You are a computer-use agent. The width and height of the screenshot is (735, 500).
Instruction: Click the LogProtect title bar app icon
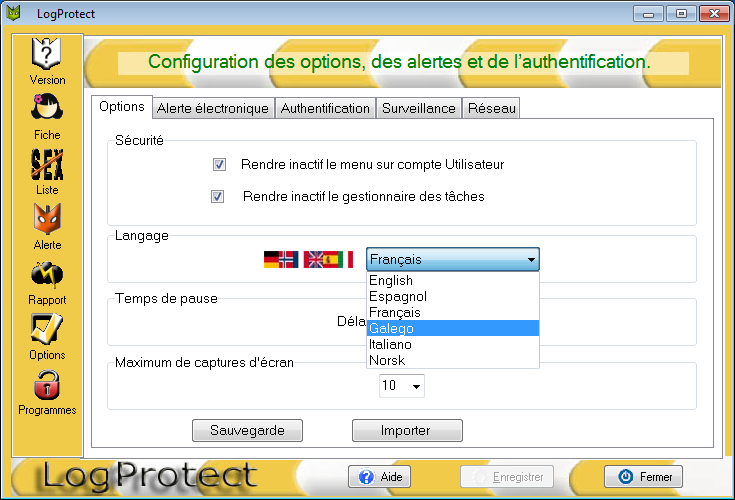pos(14,13)
